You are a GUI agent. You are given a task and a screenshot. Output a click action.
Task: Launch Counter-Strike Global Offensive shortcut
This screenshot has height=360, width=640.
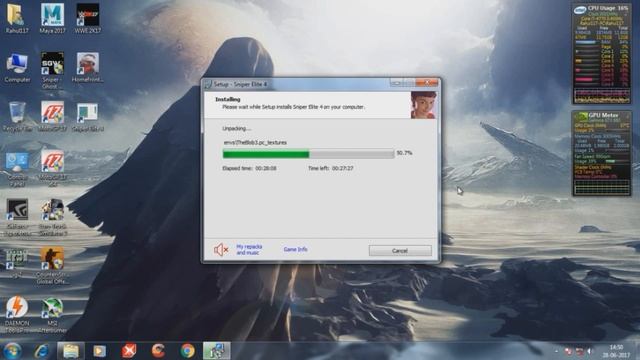point(52,265)
